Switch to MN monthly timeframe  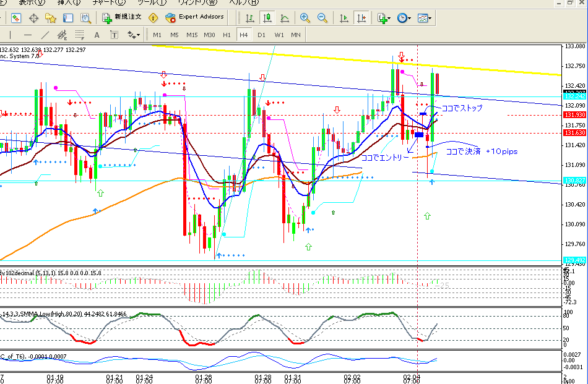[296, 35]
